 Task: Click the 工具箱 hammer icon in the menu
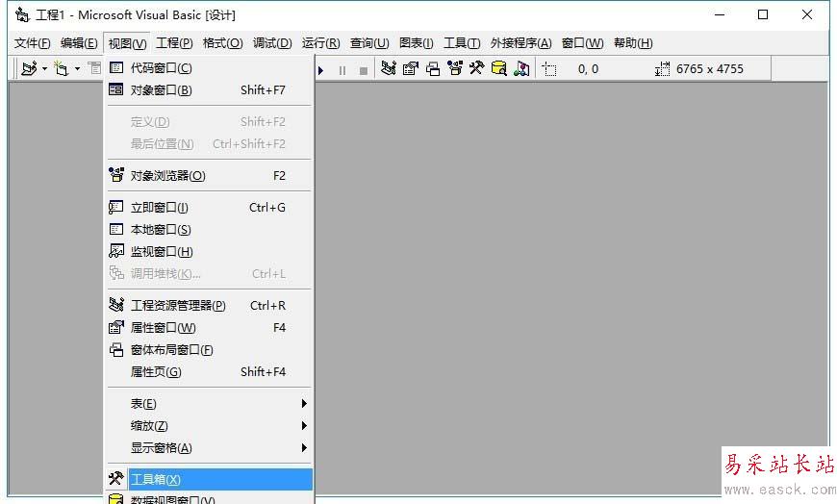click(x=115, y=478)
